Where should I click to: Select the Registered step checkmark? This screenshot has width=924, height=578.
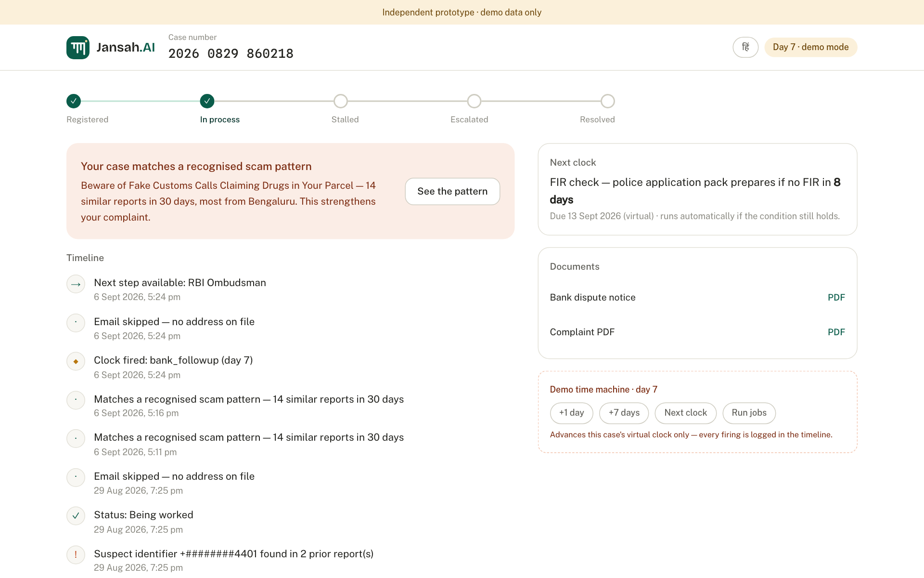[74, 101]
